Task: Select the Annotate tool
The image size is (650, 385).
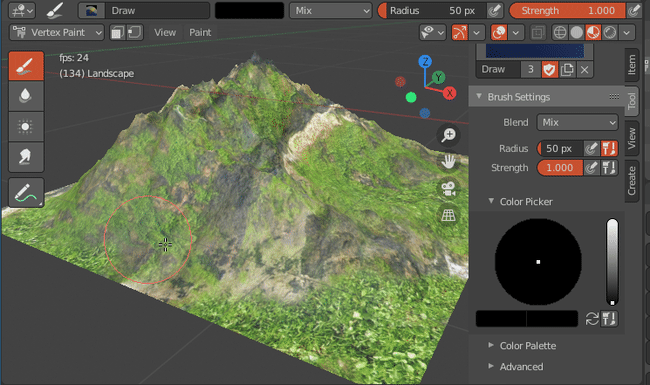Action: [26, 192]
